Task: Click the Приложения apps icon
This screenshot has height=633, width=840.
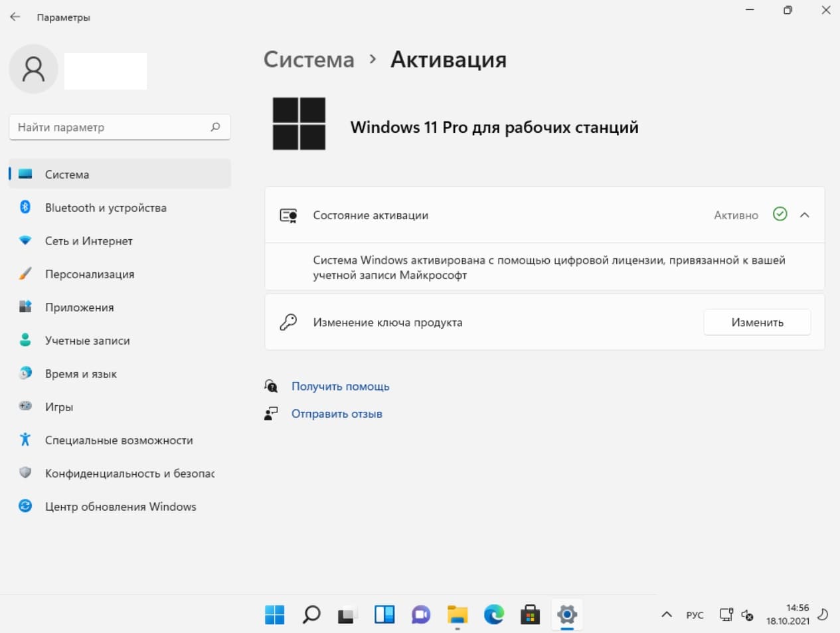Action: 25,306
